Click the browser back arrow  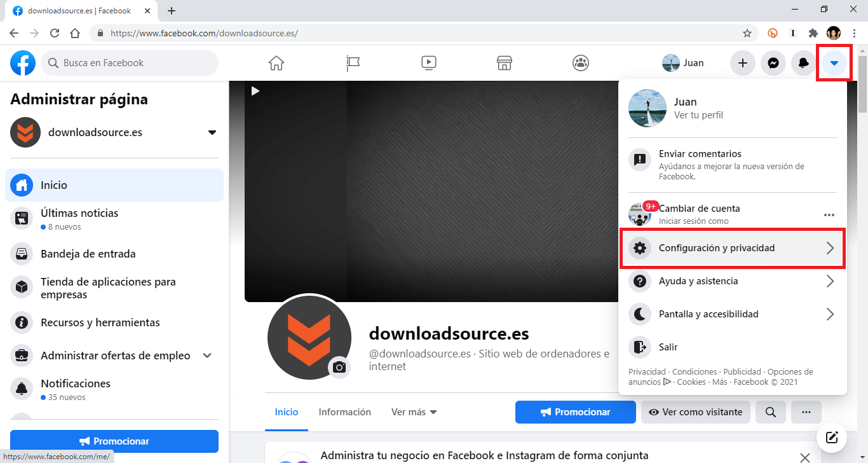pyautogui.click(x=14, y=33)
